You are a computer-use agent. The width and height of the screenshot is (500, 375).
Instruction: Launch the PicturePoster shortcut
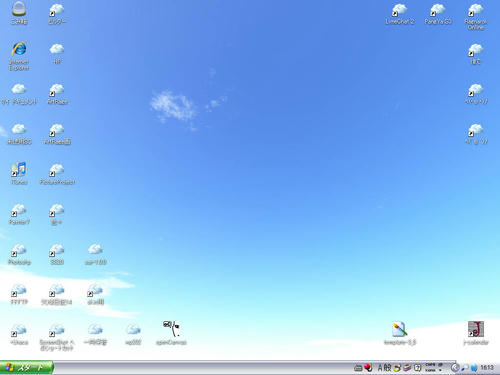(x=57, y=169)
